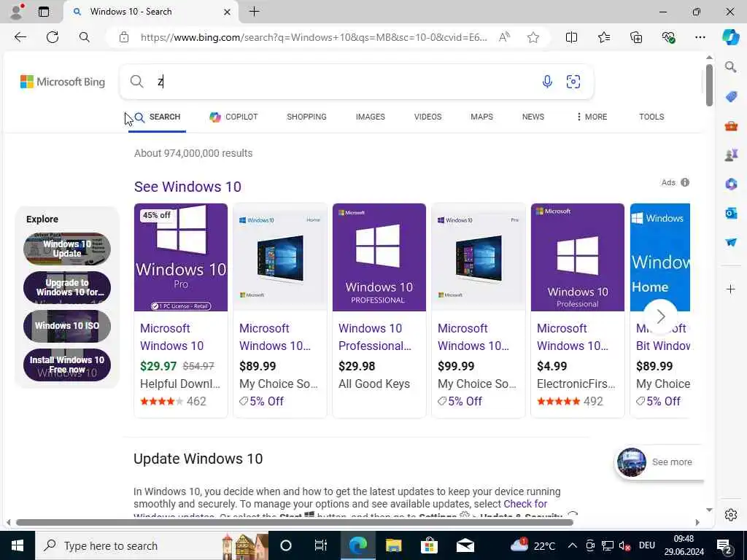This screenshot has width=747, height=560.
Task: Open Copilot sidebar icon
Action: click(730, 37)
